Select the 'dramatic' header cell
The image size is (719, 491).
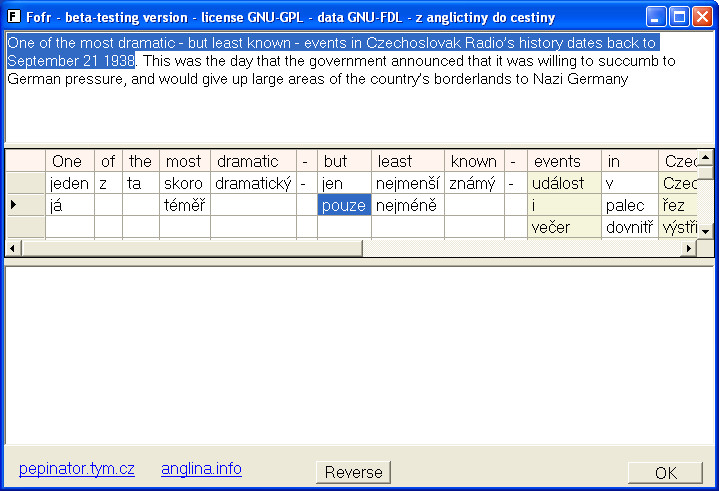click(253, 161)
